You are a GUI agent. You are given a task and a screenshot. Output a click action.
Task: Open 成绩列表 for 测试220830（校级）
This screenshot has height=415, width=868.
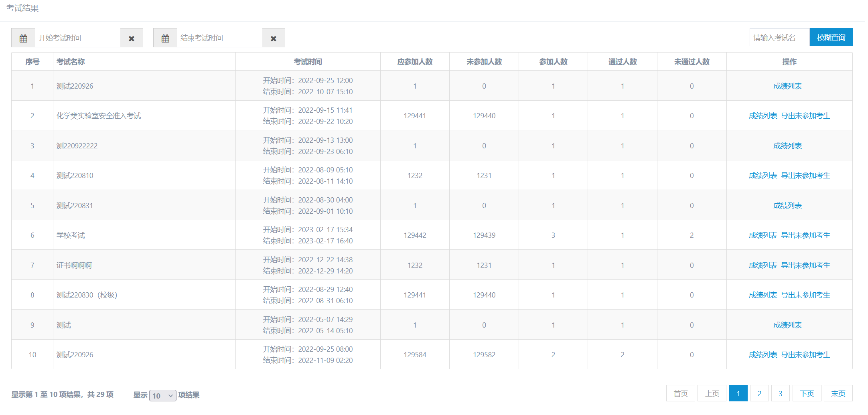(763, 295)
